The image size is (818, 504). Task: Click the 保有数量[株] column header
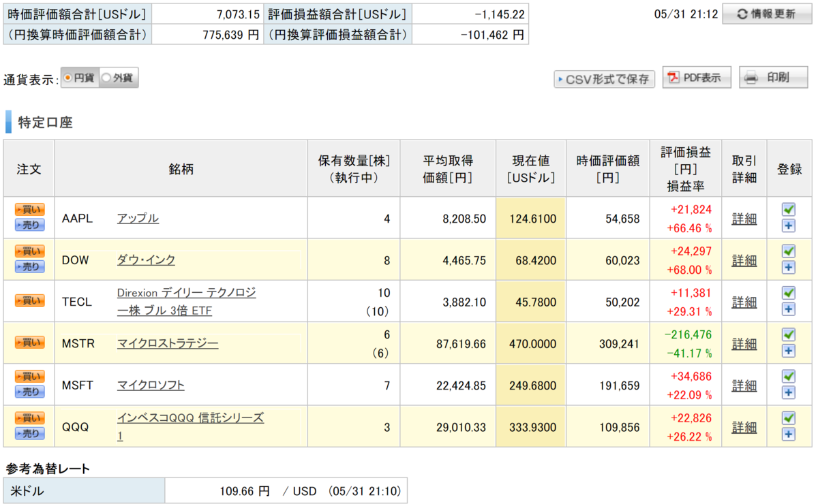(x=354, y=169)
